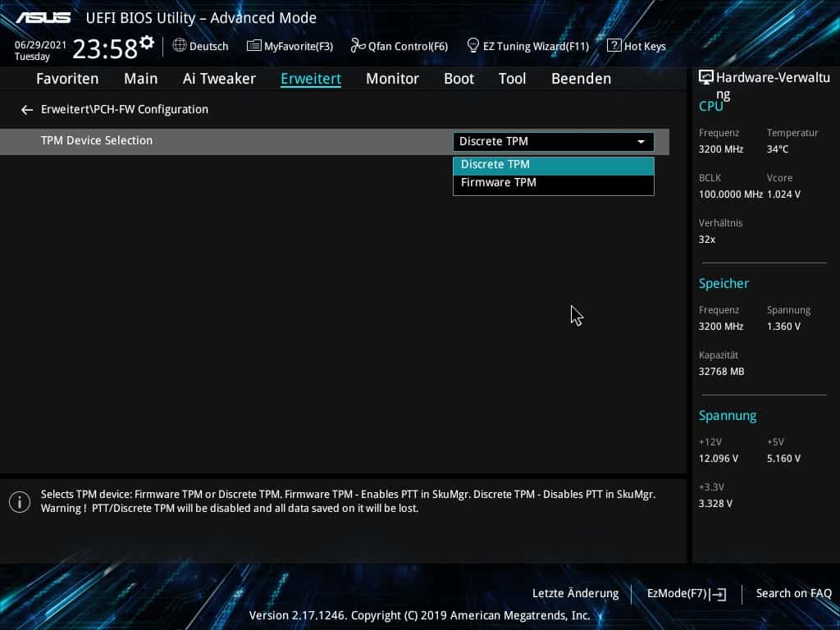Select the Erweitert tab
This screenshot has height=630, width=840.
tap(311, 79)
